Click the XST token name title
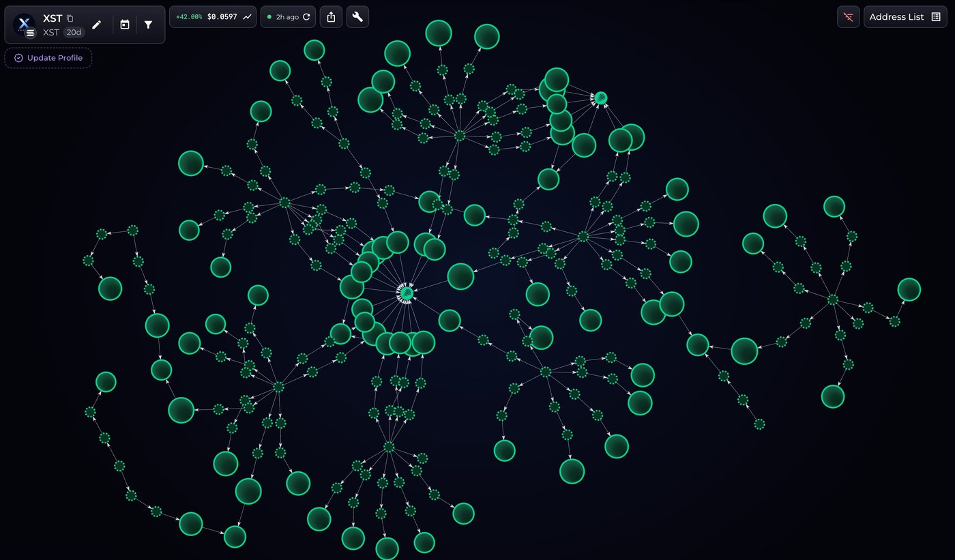Screen dimensions: 955x560 (x=53, y=18)
